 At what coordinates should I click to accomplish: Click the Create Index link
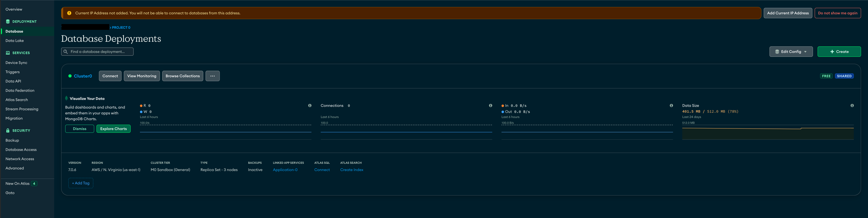(x=352, y=170)
